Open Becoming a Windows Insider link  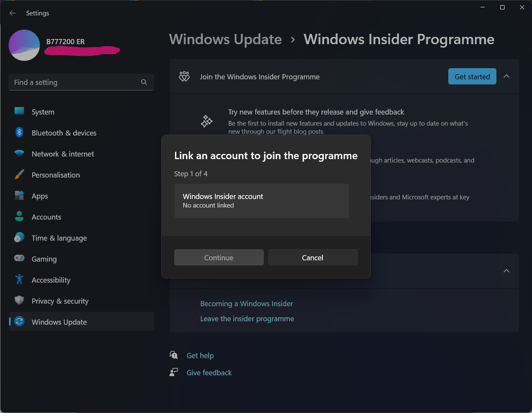[247, 304]
